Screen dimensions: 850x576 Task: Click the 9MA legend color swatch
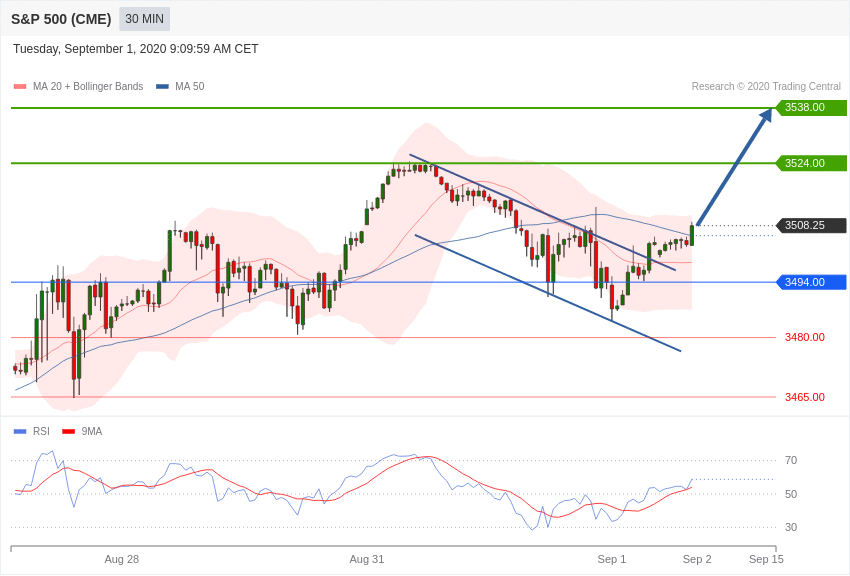point(69,431)
